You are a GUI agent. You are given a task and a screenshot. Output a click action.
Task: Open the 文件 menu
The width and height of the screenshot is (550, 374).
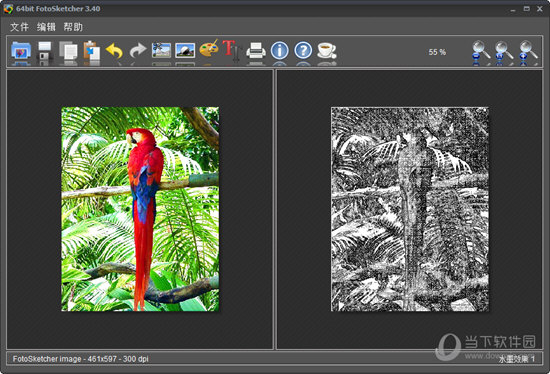pos(19,27)
